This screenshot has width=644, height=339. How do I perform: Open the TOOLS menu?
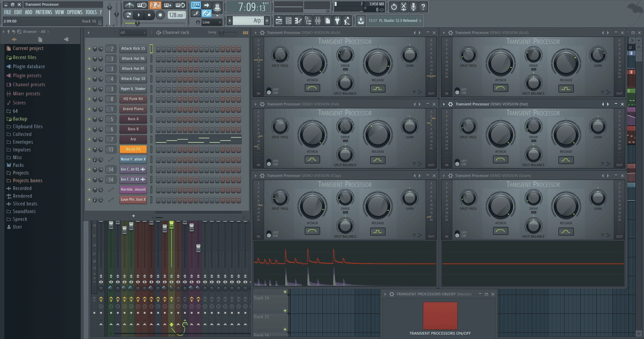[91, 12]
